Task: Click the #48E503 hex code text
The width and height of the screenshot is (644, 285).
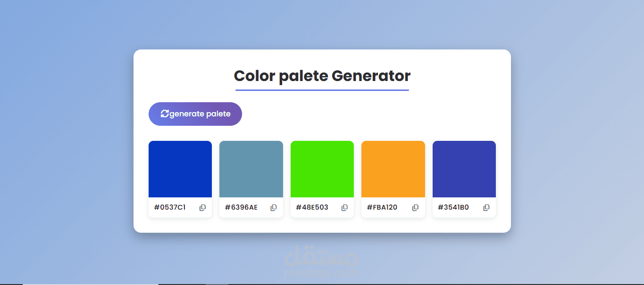Action: 312,207
